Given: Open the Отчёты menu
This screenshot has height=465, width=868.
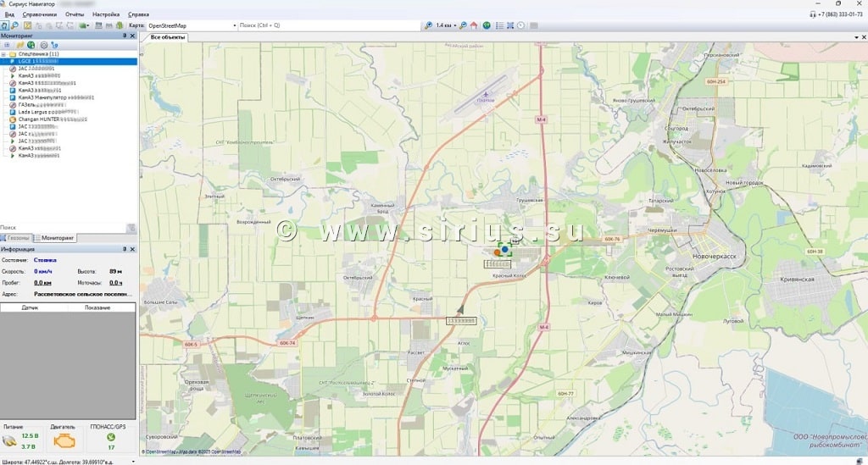Looking at the screenshot, I should 75,14.
